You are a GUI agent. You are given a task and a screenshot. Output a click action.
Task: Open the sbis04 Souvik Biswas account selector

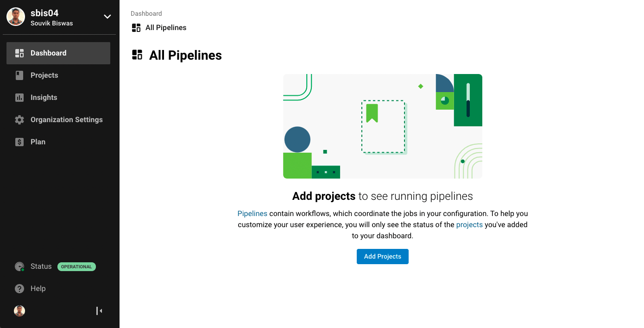pos(59,17)
